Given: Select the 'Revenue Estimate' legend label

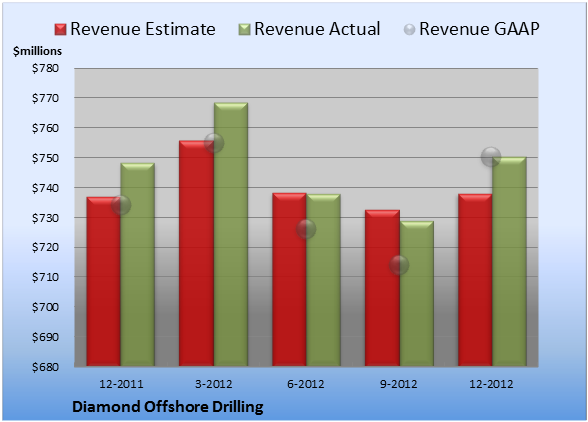Looking at the screenshot, I should [x=143, y=29].
